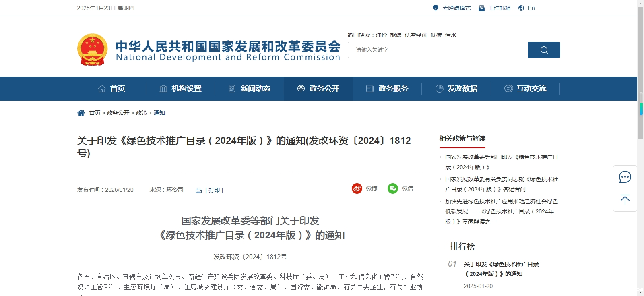Open the 机构设置 nav menu
The width and height of the screenshot is (644, 296).
click(180, 89)
